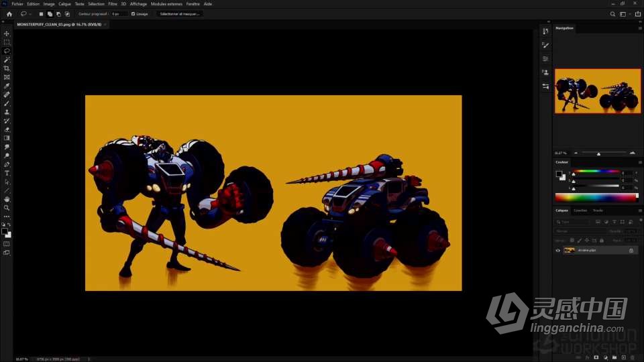Open the share icon at top right
Image resolution: width=644 pixels, height=362 pixels.
coord(638,14)
